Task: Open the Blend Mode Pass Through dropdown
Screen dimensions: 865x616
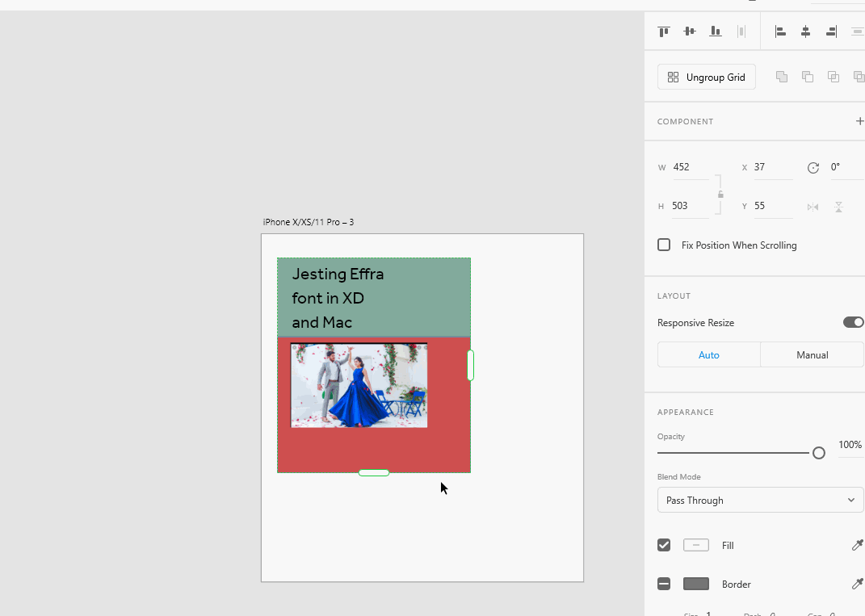Action: 760,501
